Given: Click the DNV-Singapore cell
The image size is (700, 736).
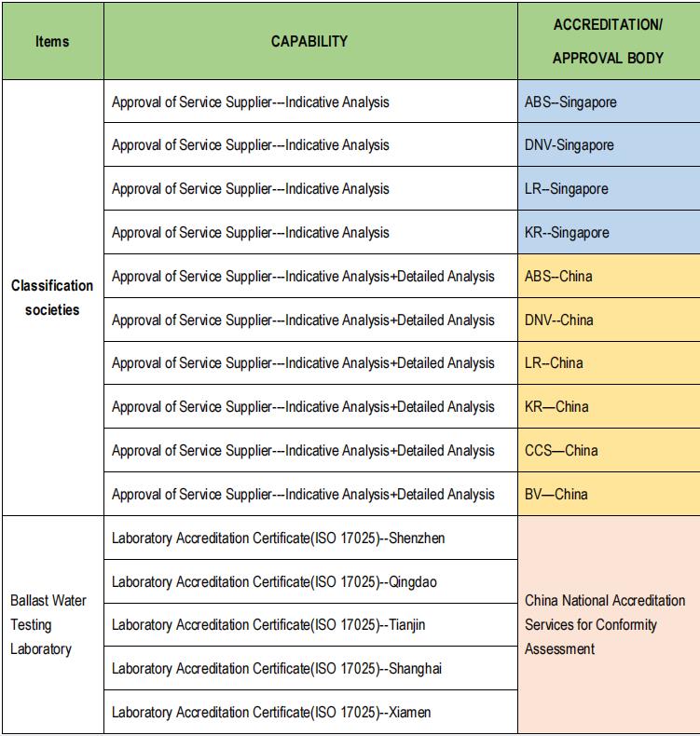Looking at the screenshot, I should pos(609,144).
